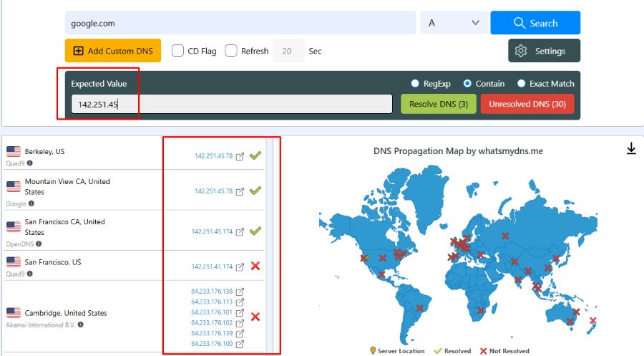Click Unresolved DNS (30) button

coord(527,104)
